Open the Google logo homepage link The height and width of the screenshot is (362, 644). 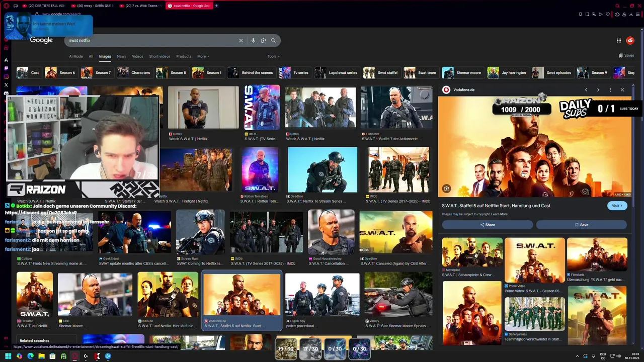click(41, 40)
